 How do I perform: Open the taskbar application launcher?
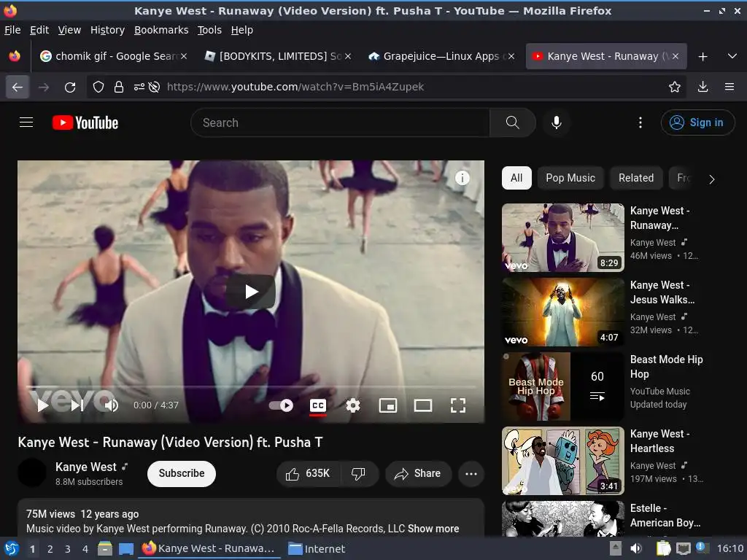click(11, 549)
